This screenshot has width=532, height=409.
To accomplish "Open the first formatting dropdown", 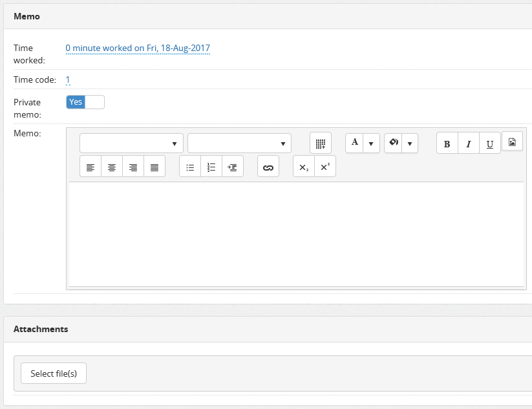I will pos(131,143).
